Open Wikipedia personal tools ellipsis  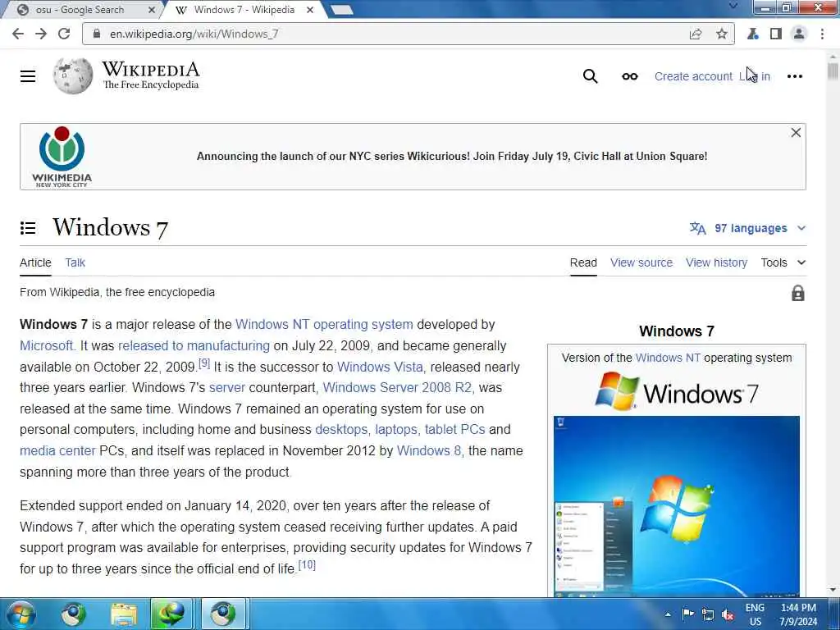[794, 76]
